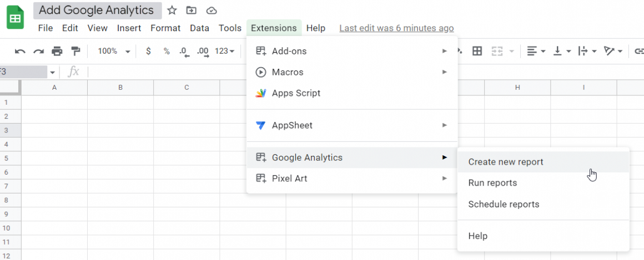The image size is (644, 260).
Task: Open the 123 number format dropdown
Action: click(x=225, y=51)
